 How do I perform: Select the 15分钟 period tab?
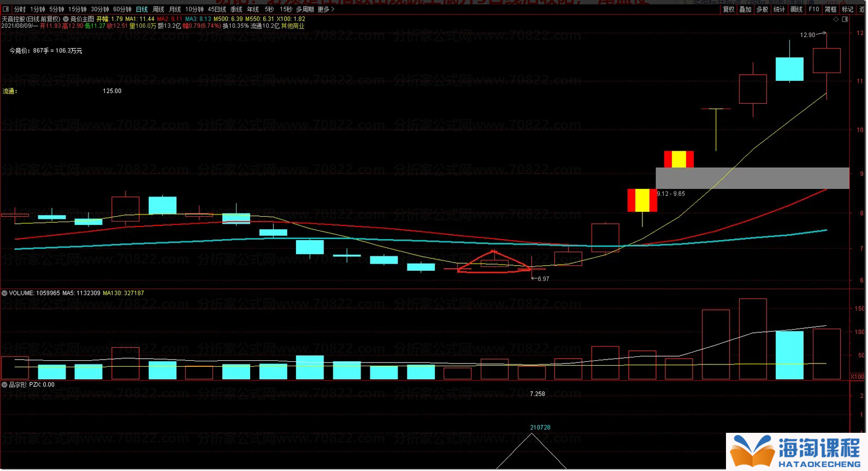pos(78,9)
